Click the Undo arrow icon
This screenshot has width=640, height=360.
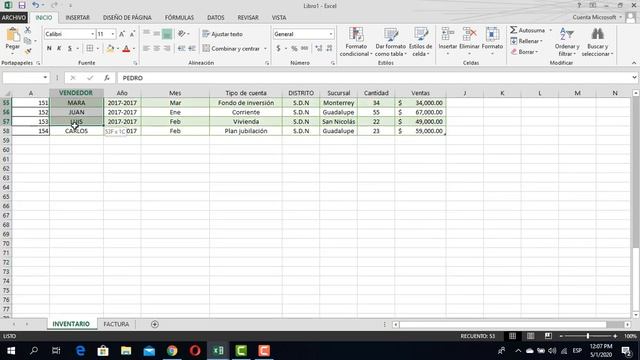point(36,5)
